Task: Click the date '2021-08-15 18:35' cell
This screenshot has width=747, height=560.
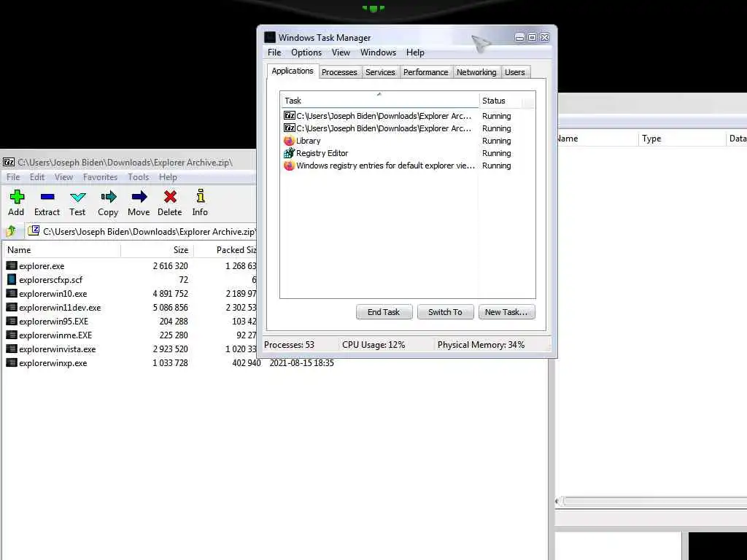Action: (x=301, y=363)
